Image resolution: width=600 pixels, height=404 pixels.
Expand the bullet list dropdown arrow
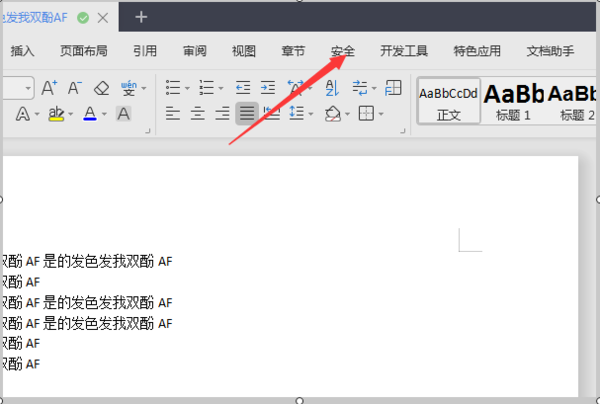187,88
